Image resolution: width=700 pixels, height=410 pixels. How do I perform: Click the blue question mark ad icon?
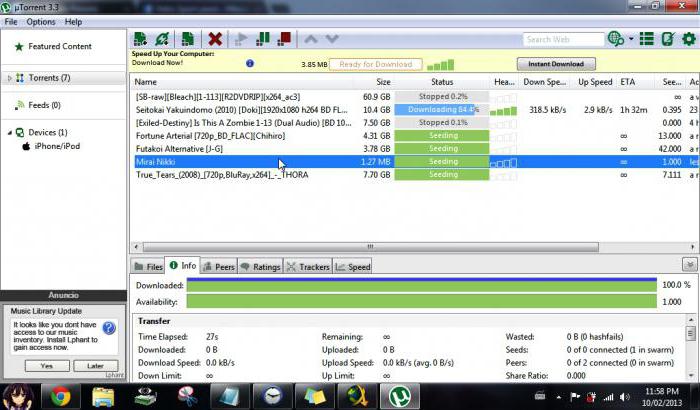tap(109, 328)
